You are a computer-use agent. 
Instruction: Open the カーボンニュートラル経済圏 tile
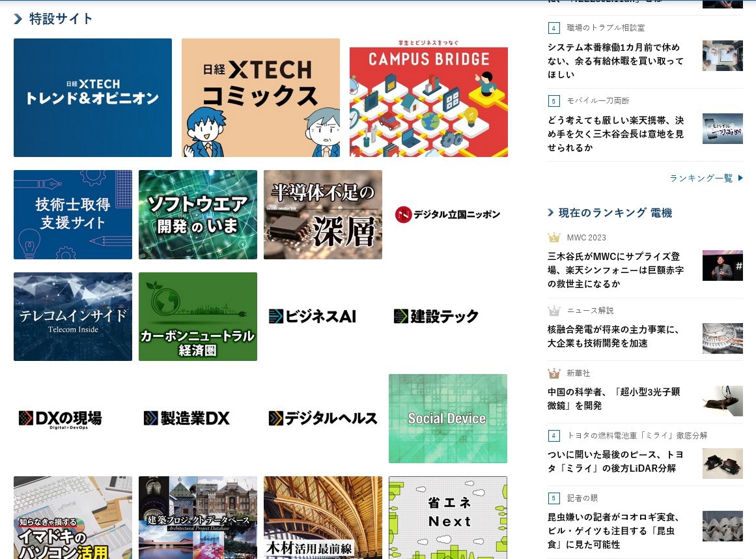click(198, 317)
